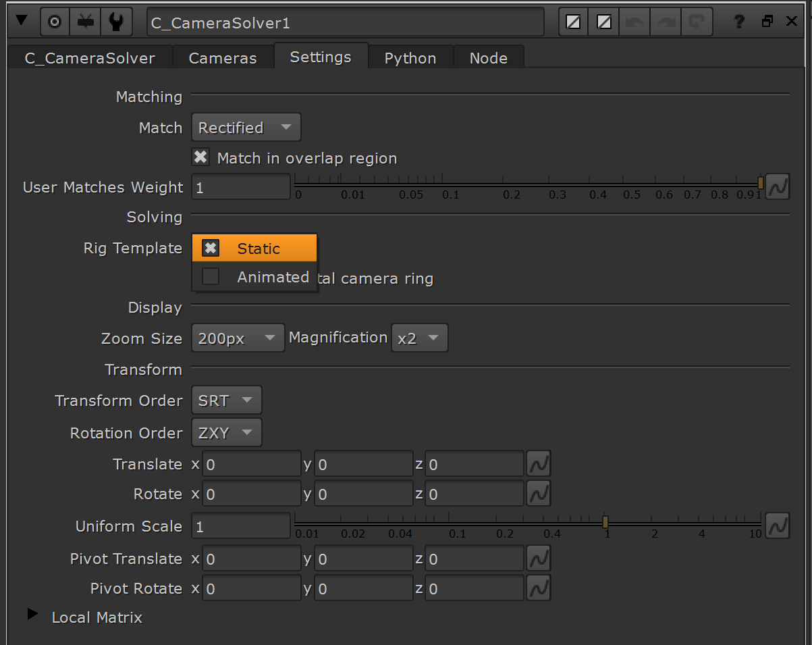
Task: Switch to the Node tab
Action: [x=489, y=58]
